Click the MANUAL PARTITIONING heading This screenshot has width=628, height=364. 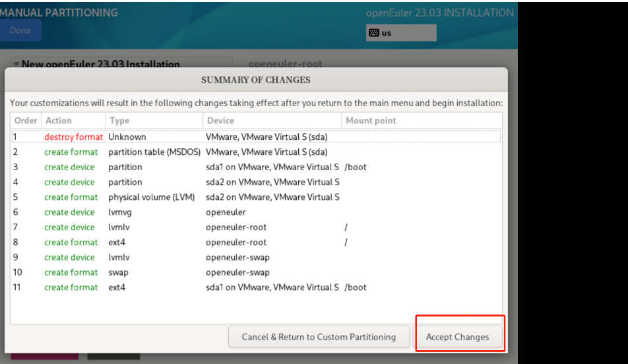click(59, 13)
